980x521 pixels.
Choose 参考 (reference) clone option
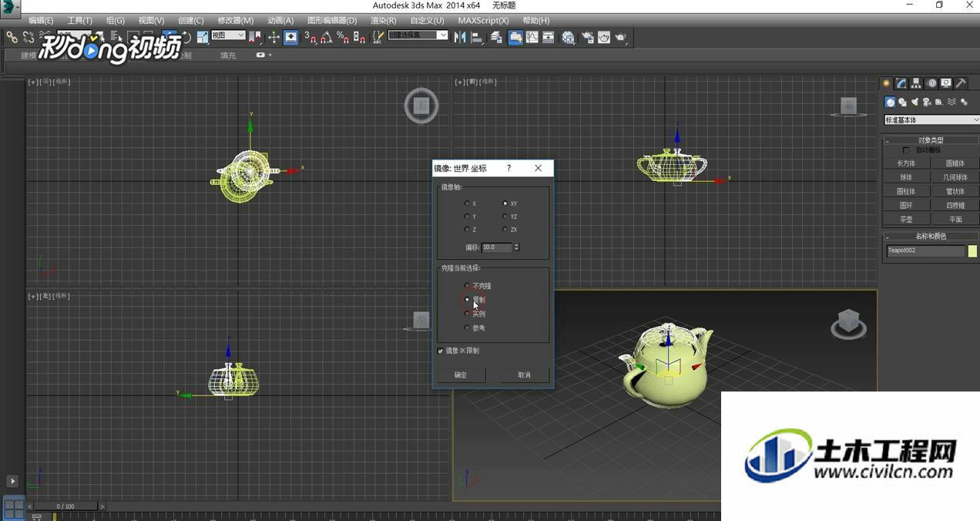click(467, 328)
